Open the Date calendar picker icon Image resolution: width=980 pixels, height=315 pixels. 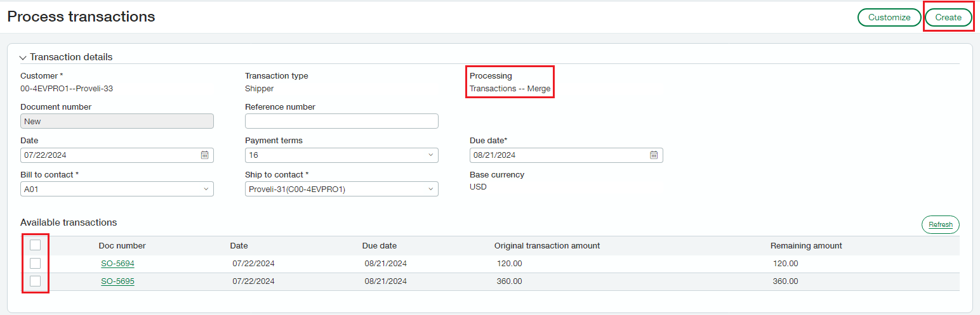204,155
